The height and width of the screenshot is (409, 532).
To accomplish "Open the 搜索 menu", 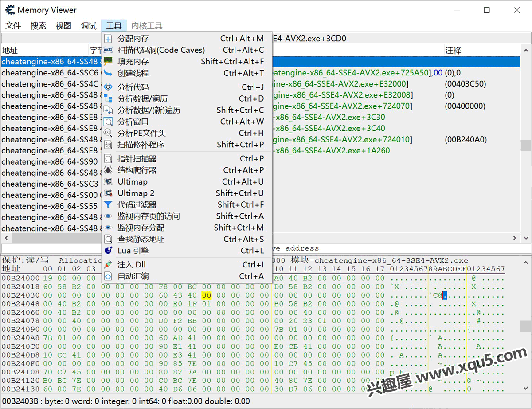I will click(39, 26).
